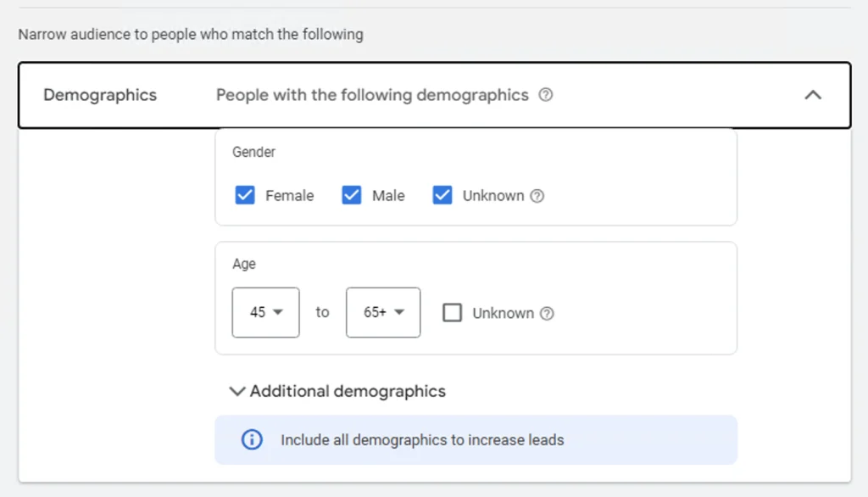Open the minimum age dropdown showing 45

click(265, 312)
